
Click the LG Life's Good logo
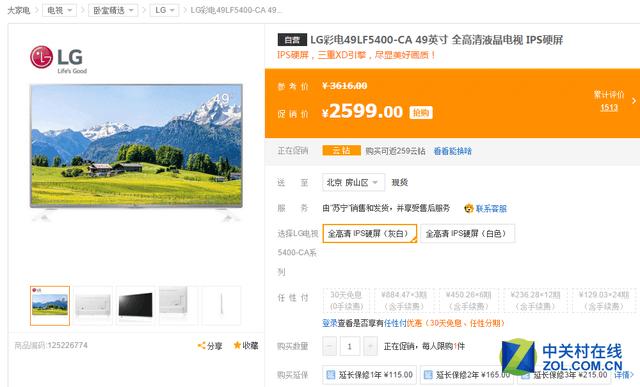click(x=58, y=59)
